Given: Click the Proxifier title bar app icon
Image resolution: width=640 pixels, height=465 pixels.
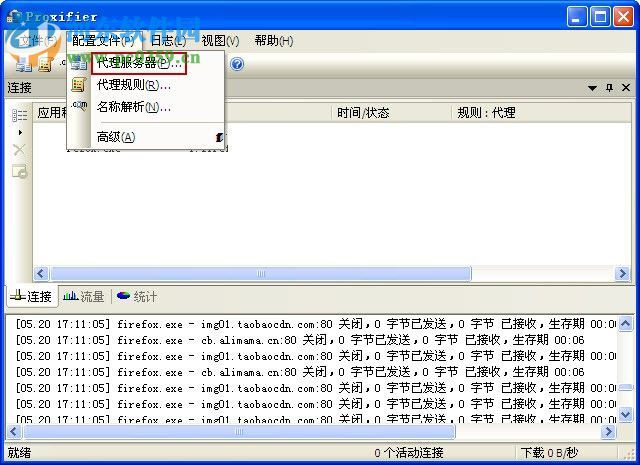Looking at the screenshot, I should (13, 16).
